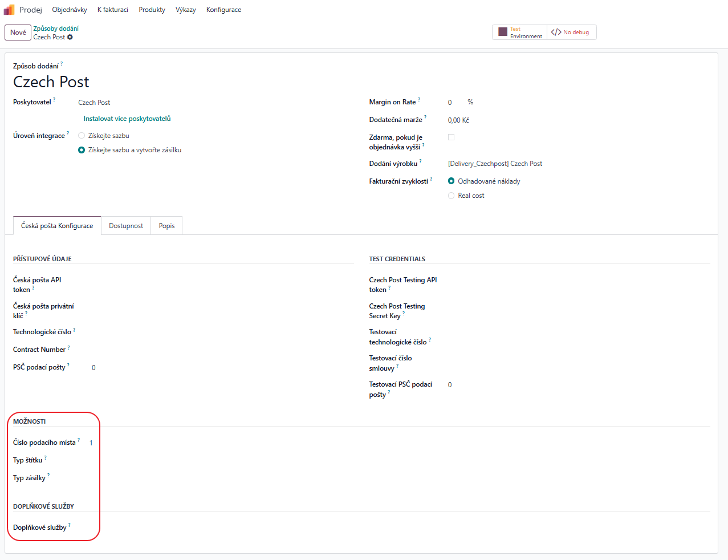
Task: Show help tooltip for Technologické číslo
Action: (74, 330)
